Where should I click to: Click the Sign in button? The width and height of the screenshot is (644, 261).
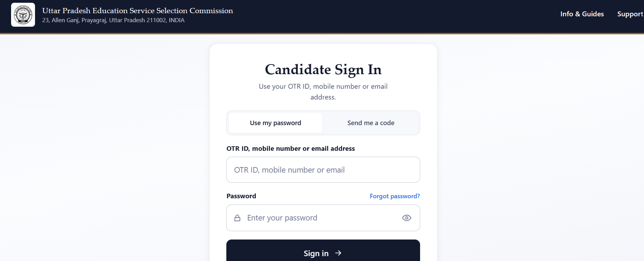coord(323,251)
